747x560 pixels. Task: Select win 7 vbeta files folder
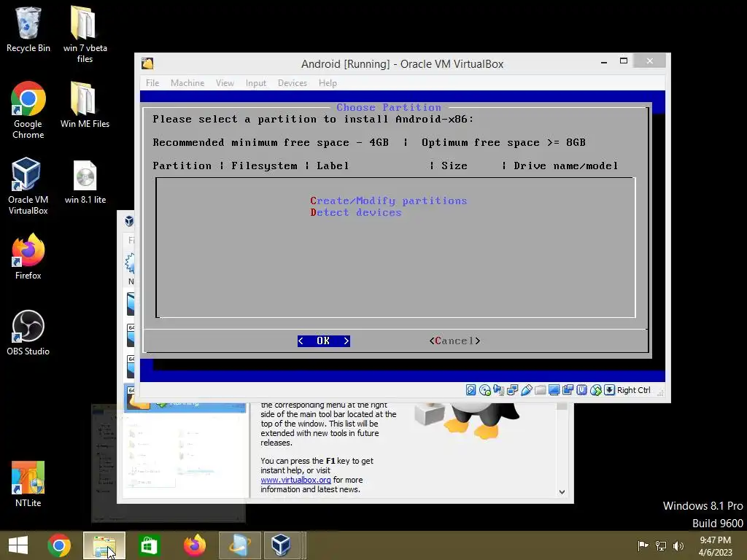point(85,34)
